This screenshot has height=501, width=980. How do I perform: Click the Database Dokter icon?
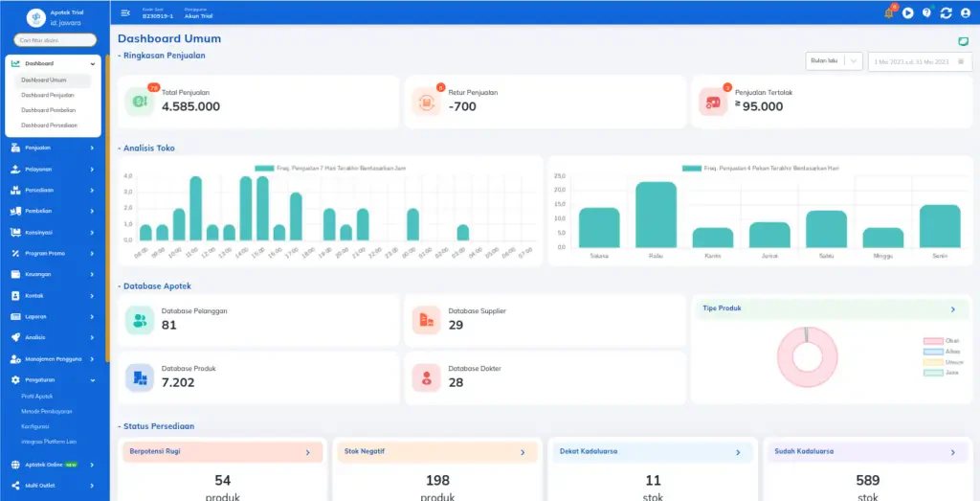pos(426,377)
